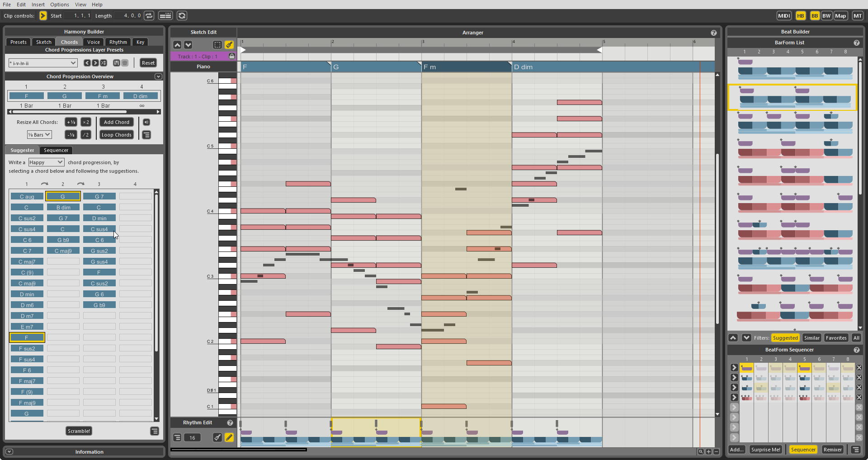Click the Surprise Me! button

coord(766,450)
